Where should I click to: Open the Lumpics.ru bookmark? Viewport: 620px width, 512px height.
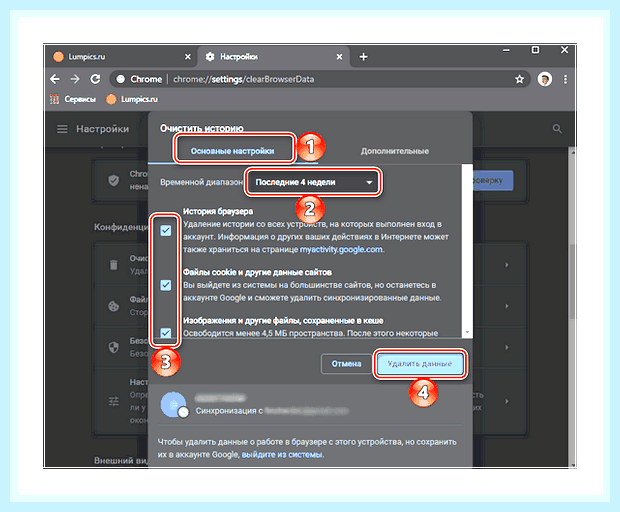tap(132, 99)
